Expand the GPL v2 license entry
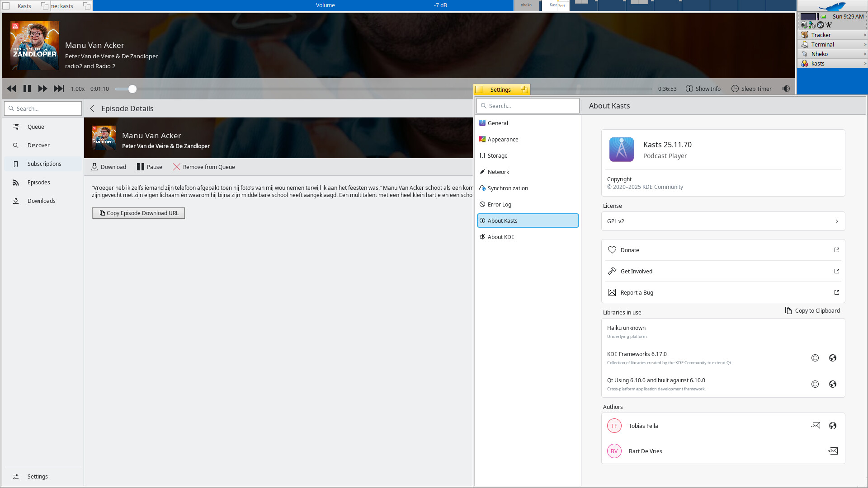The width and height of the screenshot is (868, 488). click(x=722, y=221)
